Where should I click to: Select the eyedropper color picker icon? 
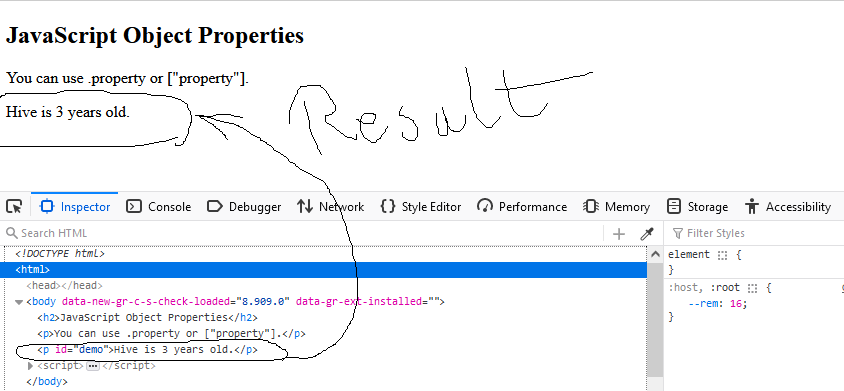(x=646, y=234)
